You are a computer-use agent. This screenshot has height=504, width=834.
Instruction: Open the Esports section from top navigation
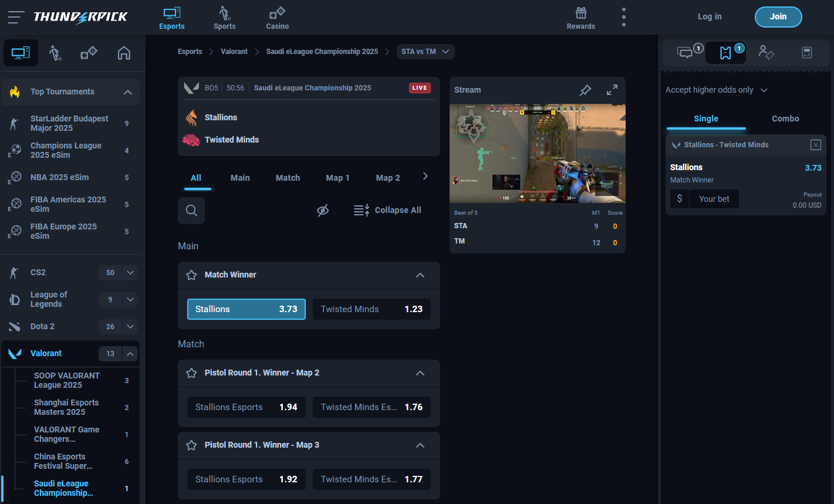(x=171, y=18)
